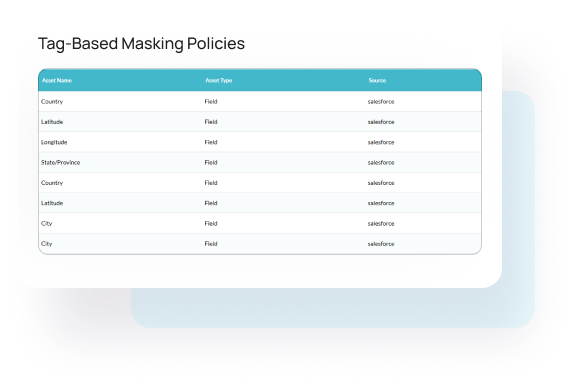Select Latitude cell directly above Longitude
Viewport: 578px width, 389px height.
point(52,122)
